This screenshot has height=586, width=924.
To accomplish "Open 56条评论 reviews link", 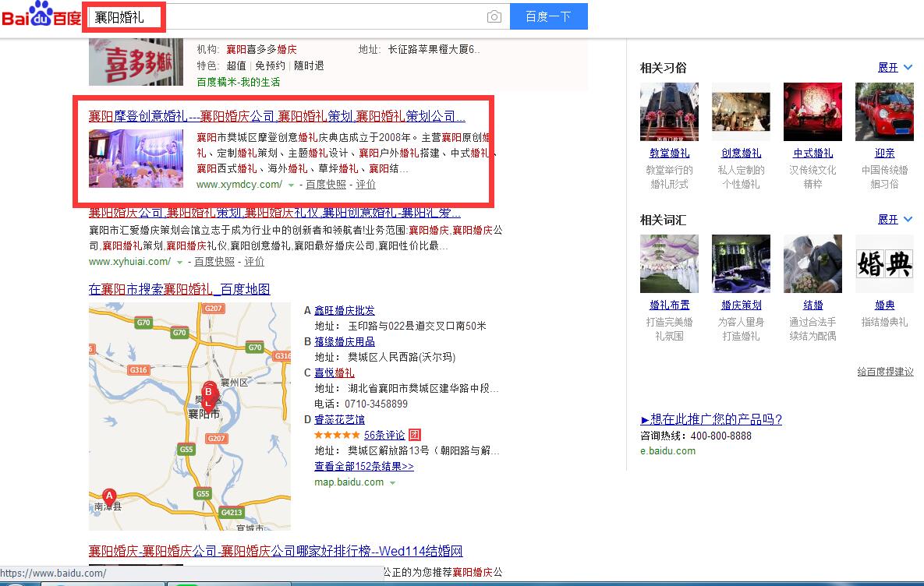I will (384, 436).
